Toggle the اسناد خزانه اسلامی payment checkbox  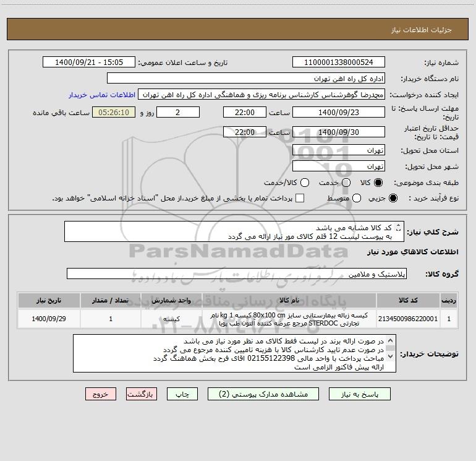pos(300,198)
